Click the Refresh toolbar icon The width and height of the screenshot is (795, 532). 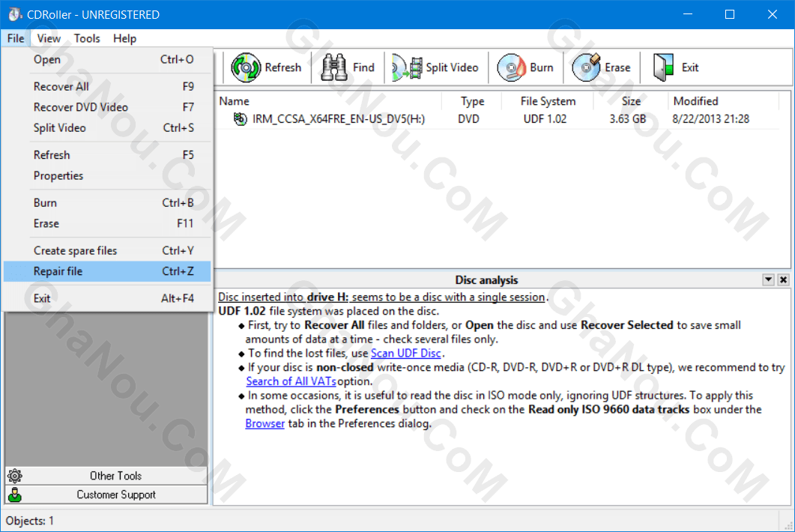click(x=246, y=67)
